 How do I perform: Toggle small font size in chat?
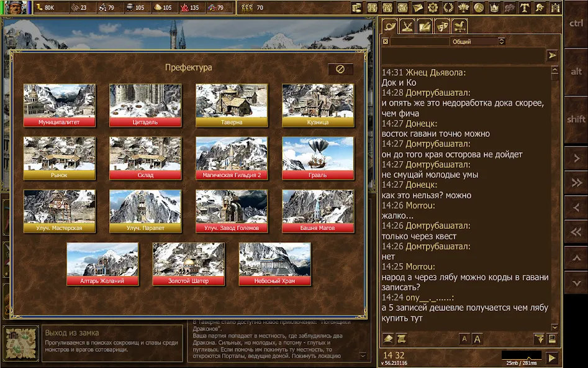[x=463, y=339]
